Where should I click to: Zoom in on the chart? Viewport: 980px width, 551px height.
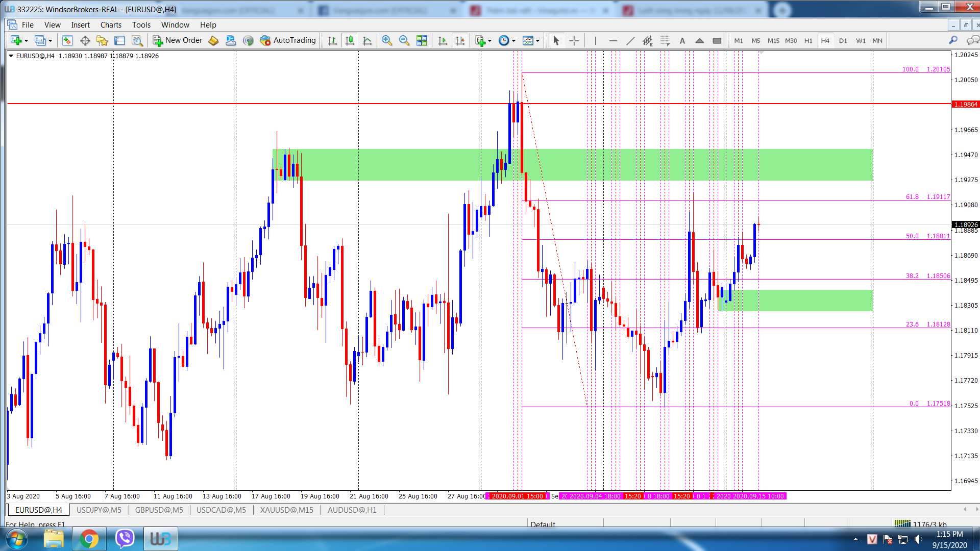(386, 40)
